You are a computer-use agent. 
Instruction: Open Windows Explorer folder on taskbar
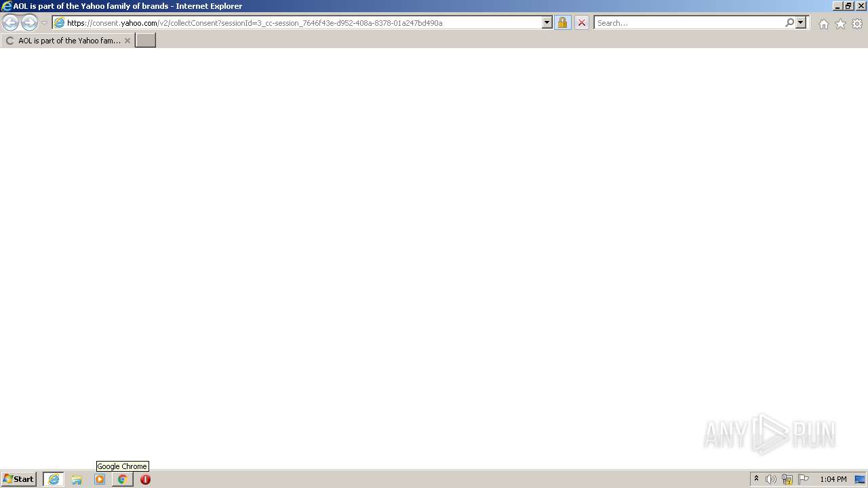77,479
